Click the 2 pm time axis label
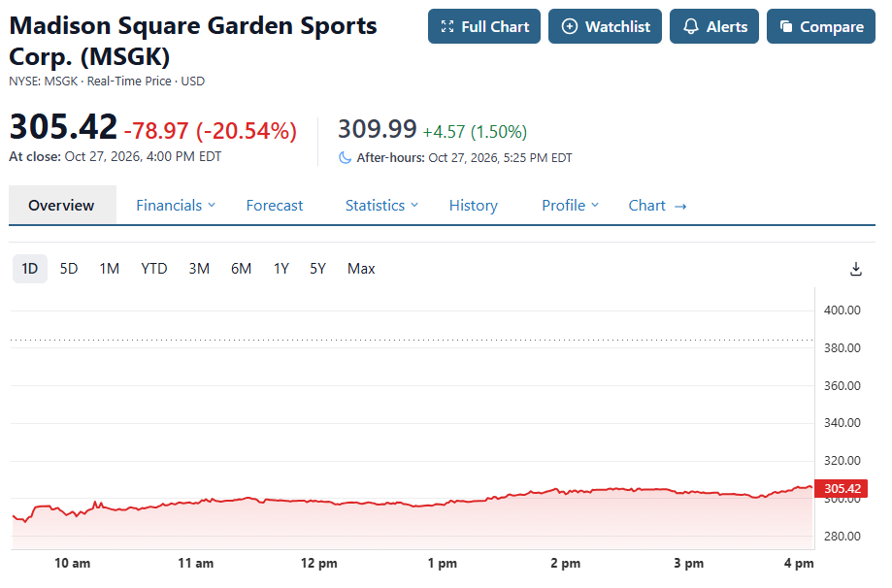The width and height of the screenshot is (892, 588). click(x=566, y=564)
